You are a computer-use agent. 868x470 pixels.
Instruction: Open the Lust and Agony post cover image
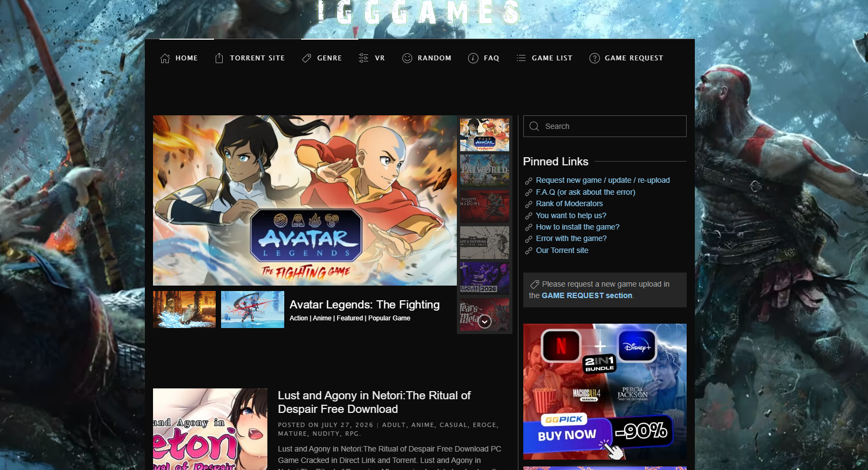pyautogui.click(x=210, y=429)
